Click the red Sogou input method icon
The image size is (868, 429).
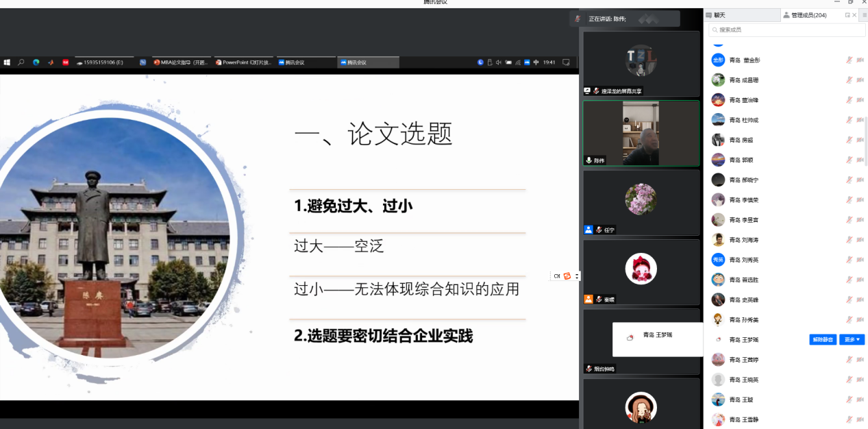[567, 276]
